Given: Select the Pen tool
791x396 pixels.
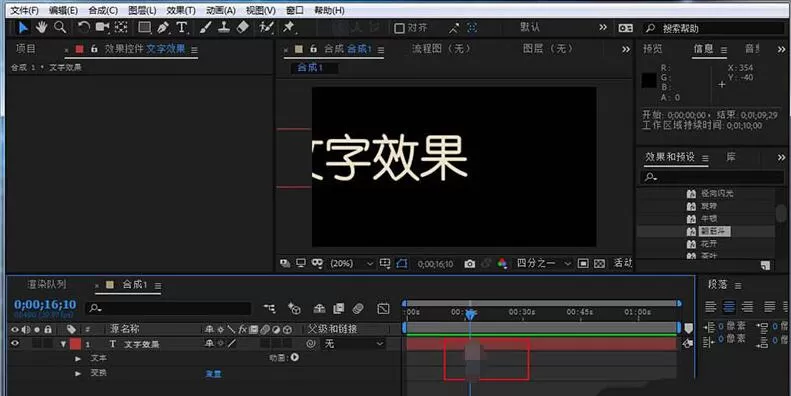Looking at the screenshot, I should click(163, 27).
